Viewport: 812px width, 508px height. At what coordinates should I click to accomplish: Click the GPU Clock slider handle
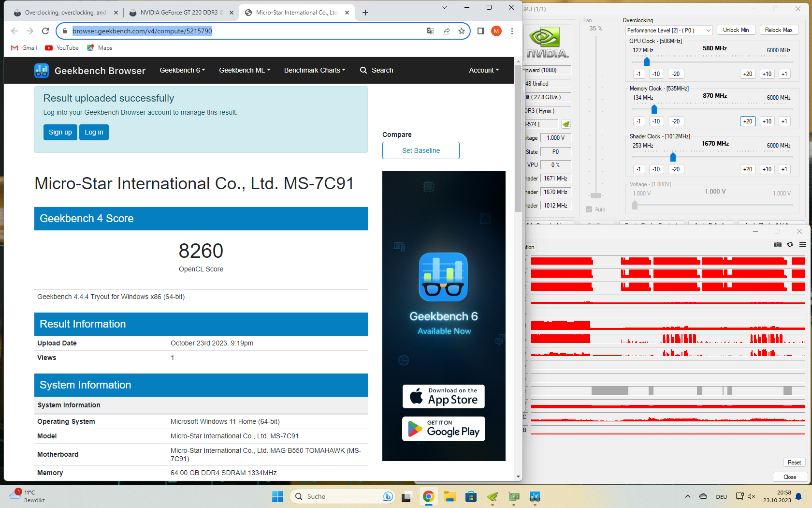click(x=647, y=62)
